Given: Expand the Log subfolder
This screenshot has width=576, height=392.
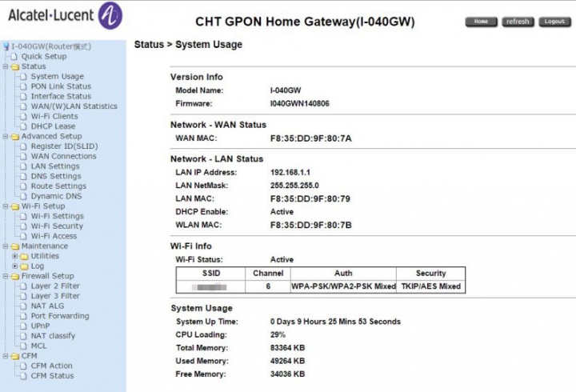Looking at the screenshot, I should (x=14, y=266).
